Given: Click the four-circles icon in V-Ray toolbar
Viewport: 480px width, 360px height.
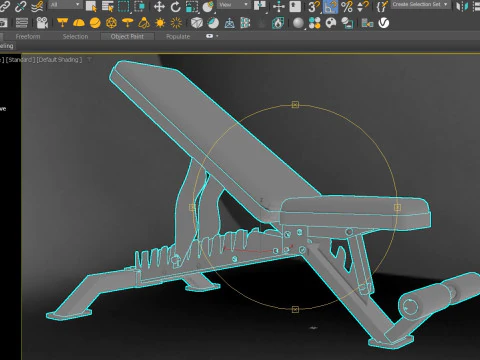Looking at the screenshot, I should pyautogui.click(x=315, y=23).
